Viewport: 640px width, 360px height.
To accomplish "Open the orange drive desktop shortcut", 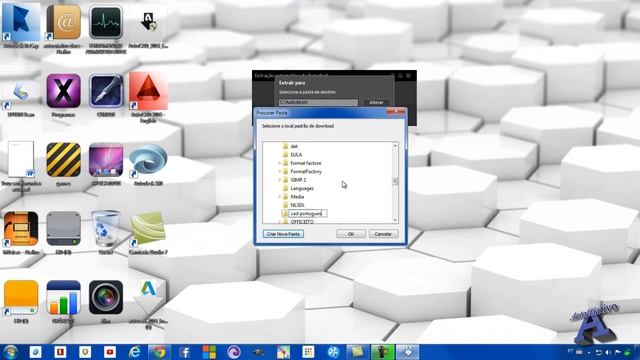I will [x=21, y=297].
